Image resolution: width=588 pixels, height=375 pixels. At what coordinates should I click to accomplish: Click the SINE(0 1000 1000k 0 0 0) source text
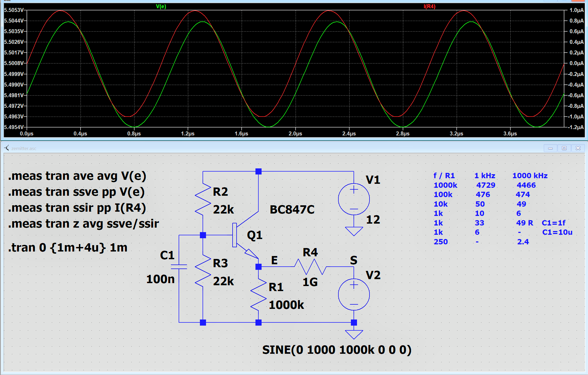337,350
